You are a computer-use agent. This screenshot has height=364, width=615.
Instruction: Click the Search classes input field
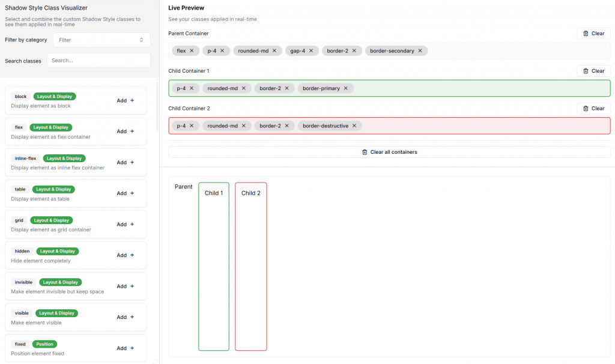98,60
